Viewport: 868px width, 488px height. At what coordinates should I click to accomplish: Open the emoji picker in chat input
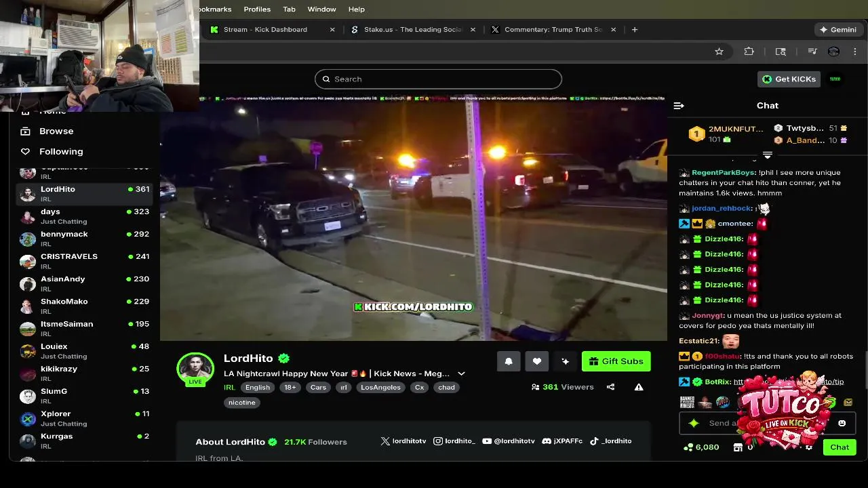point(842,423)
